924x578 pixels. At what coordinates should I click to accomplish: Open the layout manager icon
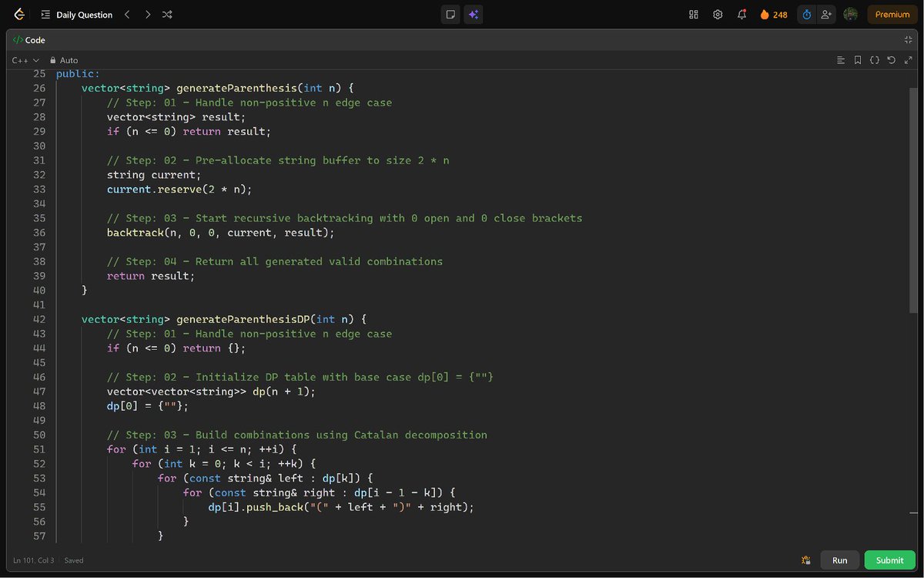point(694,15)
